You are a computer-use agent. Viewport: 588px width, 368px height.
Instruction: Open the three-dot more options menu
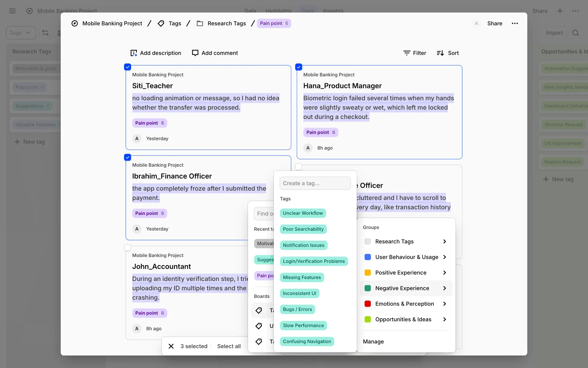(x=515, y=23)
